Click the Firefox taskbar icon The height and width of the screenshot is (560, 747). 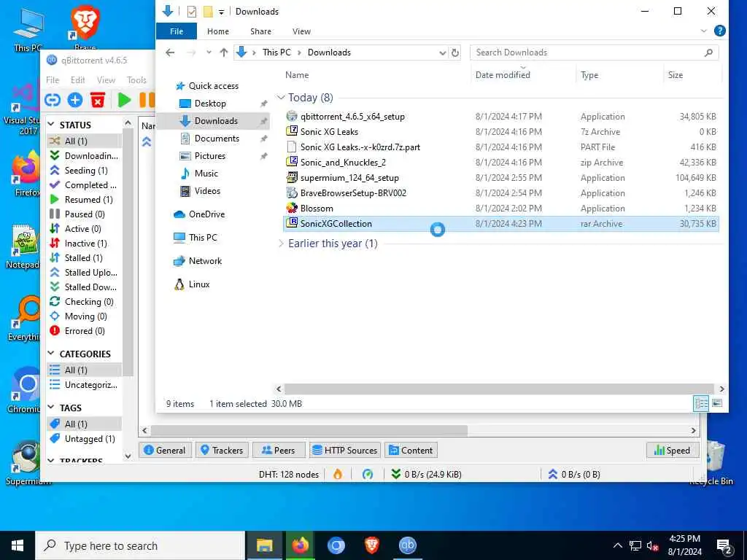coord(300,545)
